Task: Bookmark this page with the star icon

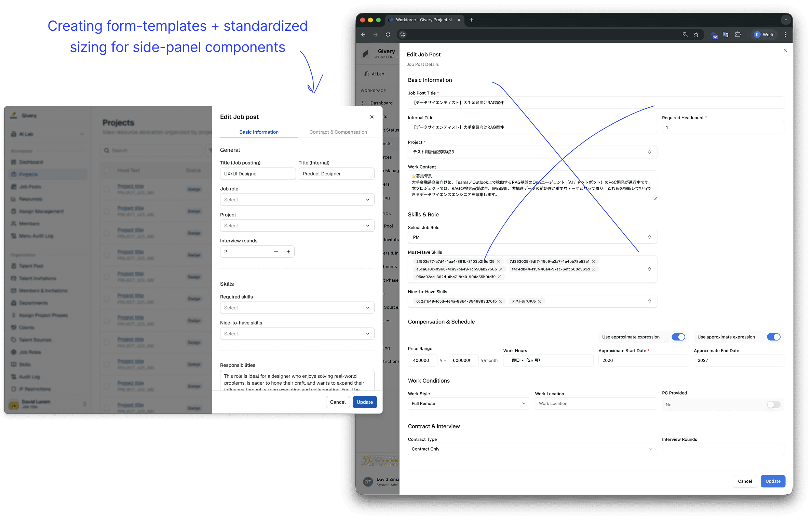Action: tap(696, 35)
